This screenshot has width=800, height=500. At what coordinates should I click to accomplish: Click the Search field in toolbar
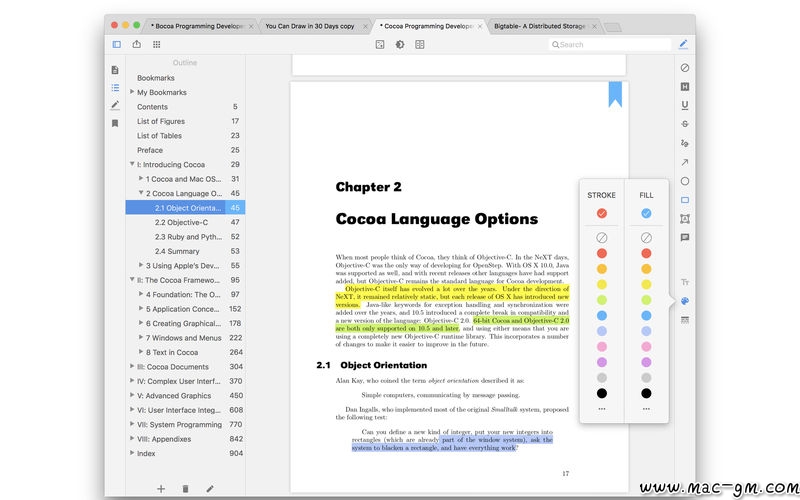610,44
